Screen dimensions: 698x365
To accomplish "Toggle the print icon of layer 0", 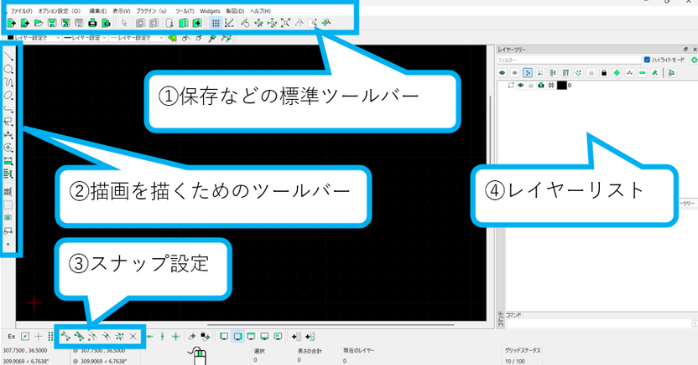I will tap(541, 85).
